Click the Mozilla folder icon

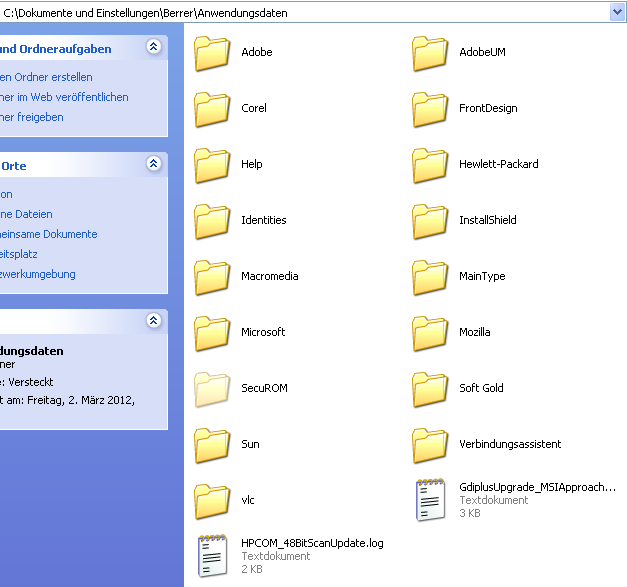coord(430,333)
